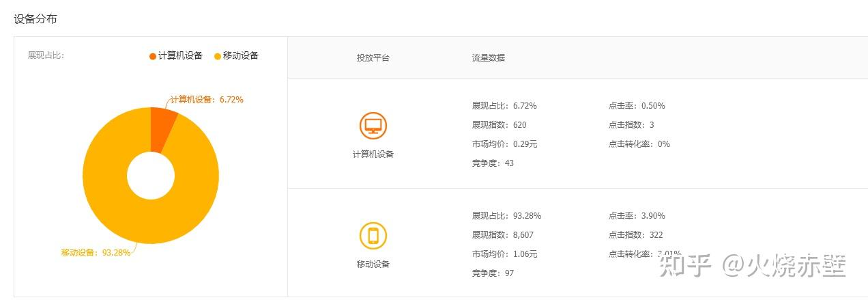
Task: Click computer 竞争度: 43 stat
Action: coord(493,163)
